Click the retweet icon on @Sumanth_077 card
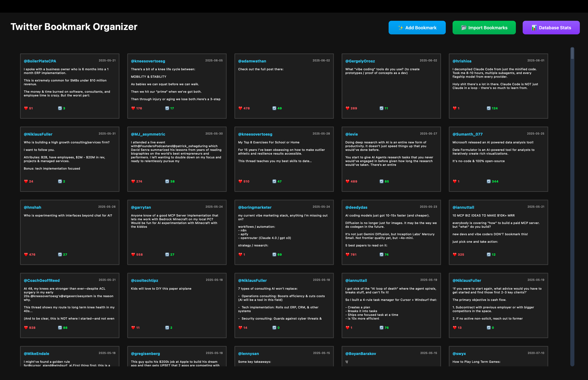 pyautogui.click(x=489, y=181)
